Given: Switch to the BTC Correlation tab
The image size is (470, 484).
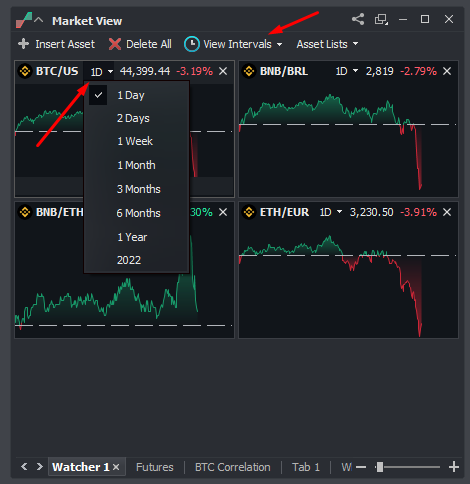Looking at the screenshot, I should coord(233,467).
